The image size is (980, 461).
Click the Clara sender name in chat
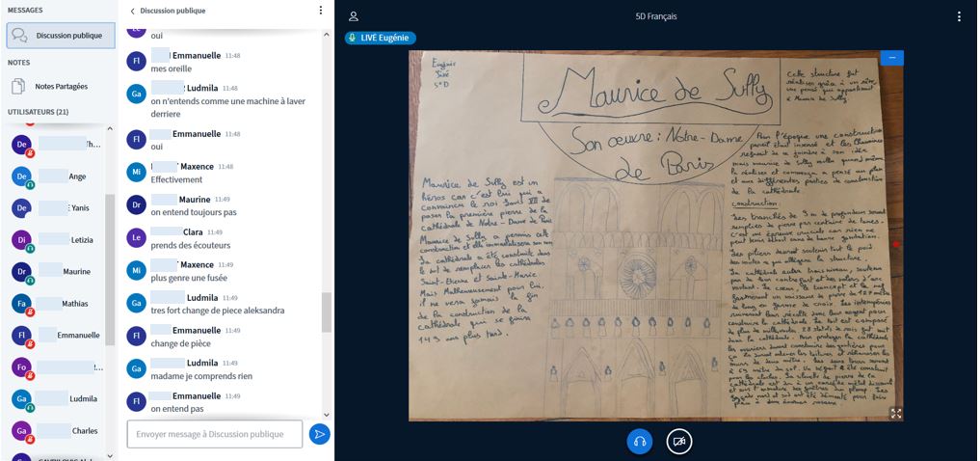tap(193, 232)
